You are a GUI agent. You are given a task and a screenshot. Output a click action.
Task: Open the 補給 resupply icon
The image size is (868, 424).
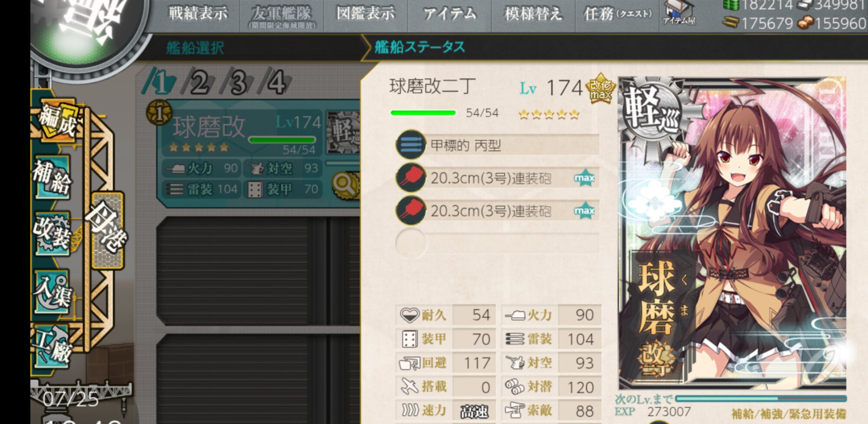click(x=52, y=176)
